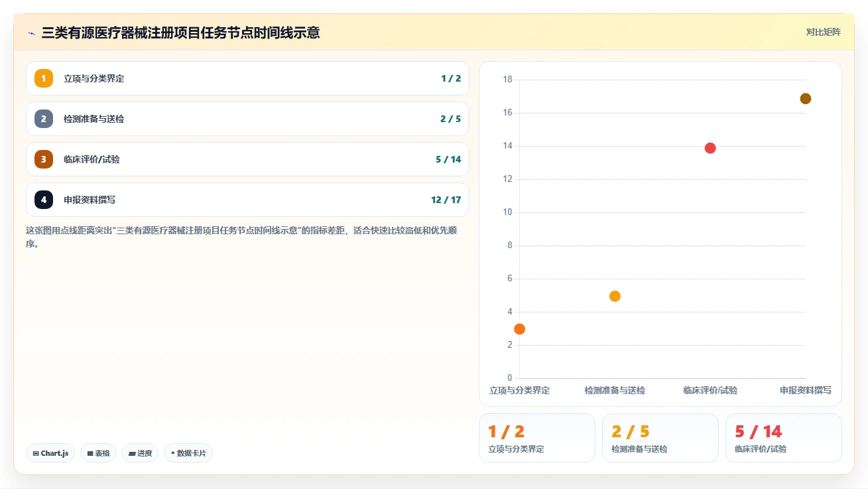Select the brown number 3 badge
This screenshot has height=489, width=868.
coord(44,159)
